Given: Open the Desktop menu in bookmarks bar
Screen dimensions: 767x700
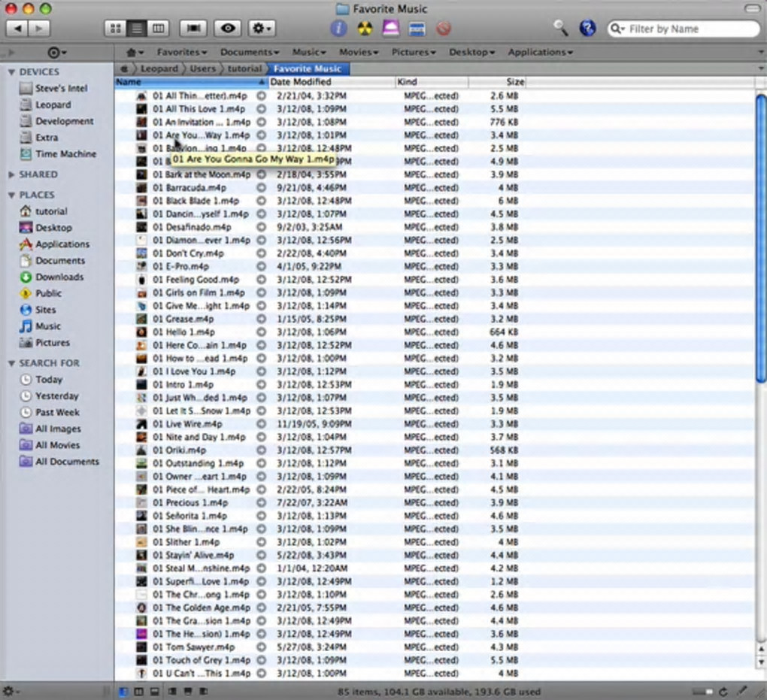Looking at the screenshot, I should (x=472, y=52).
